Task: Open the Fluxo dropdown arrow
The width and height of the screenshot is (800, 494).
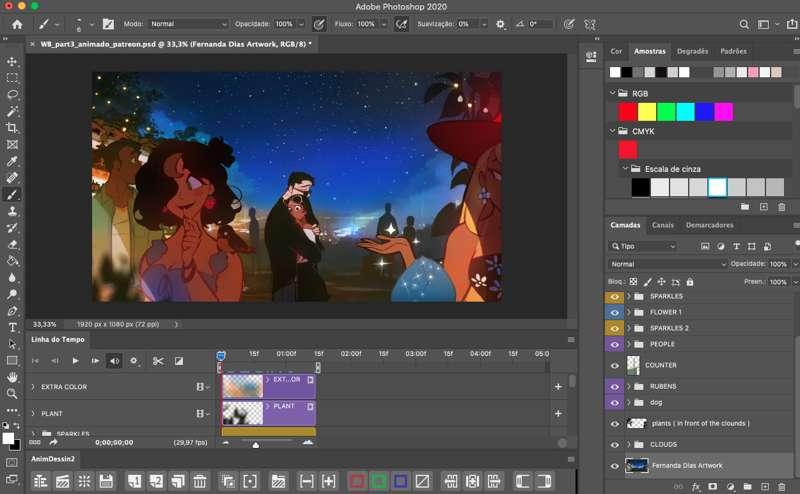Action: tap(383, 24)
